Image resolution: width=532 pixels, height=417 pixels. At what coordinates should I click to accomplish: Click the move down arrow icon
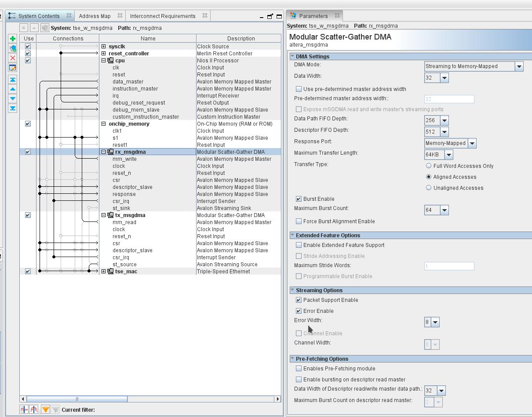point(12,98)
